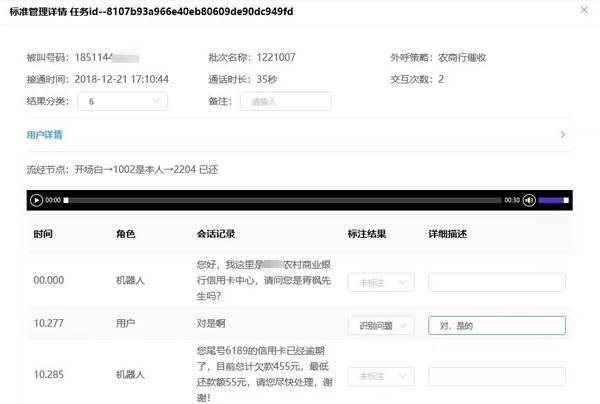The width and height of the screenshot is (600, 404).
Task: Click the 备注 input field
Action: tap(285, 101)
